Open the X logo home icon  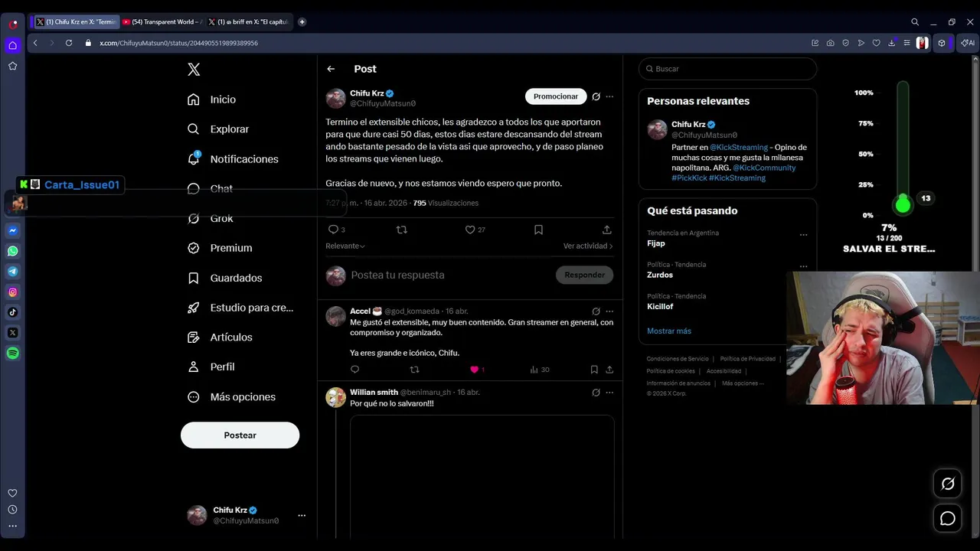(194, 70)
